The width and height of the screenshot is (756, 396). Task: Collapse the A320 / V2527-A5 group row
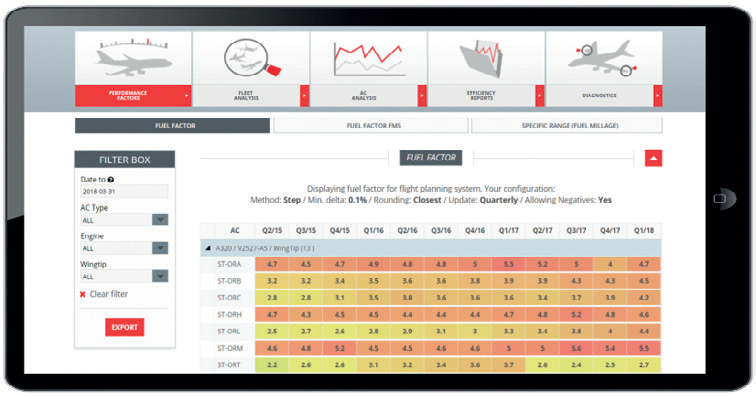(208, 248)
